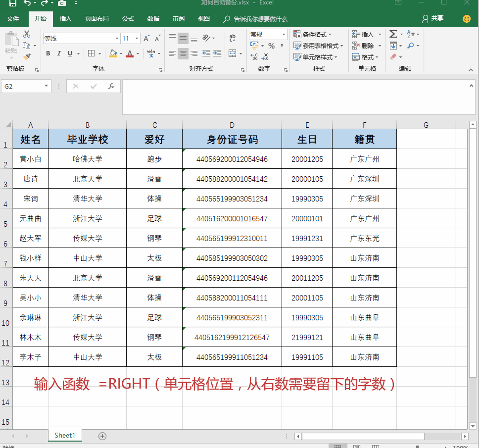Toggle Underline formatting
The image size is (479, 448).
[70, 53]
